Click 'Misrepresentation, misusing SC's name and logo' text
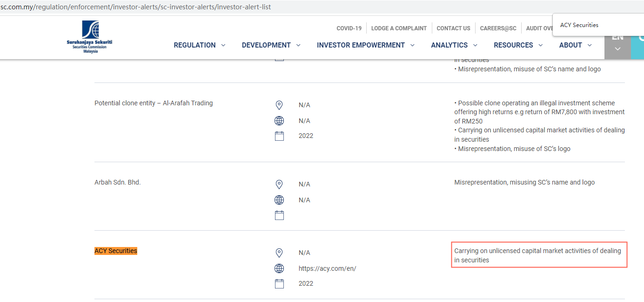Screen dimensions: 644x302 tap(524, 182)
